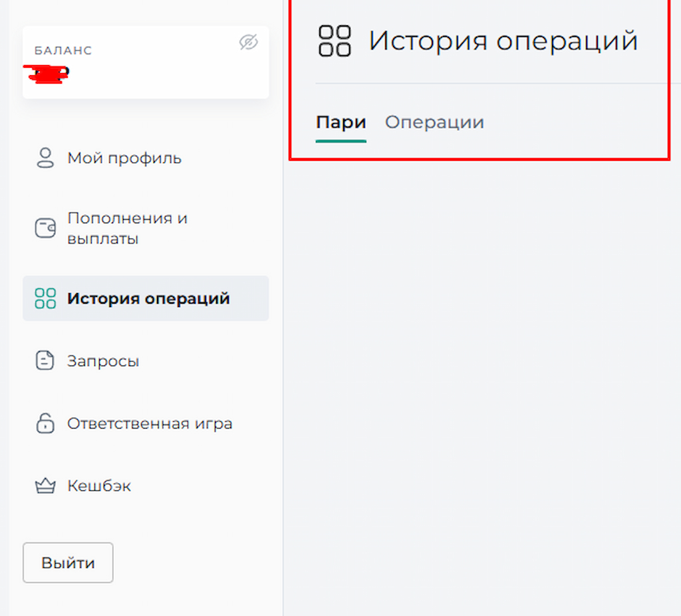
Task: Switch to the Пари tab
Action: point(341,122)
